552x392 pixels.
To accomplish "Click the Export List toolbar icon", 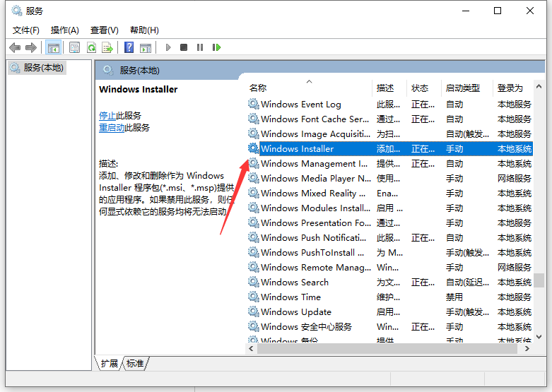I will (107, 47).
